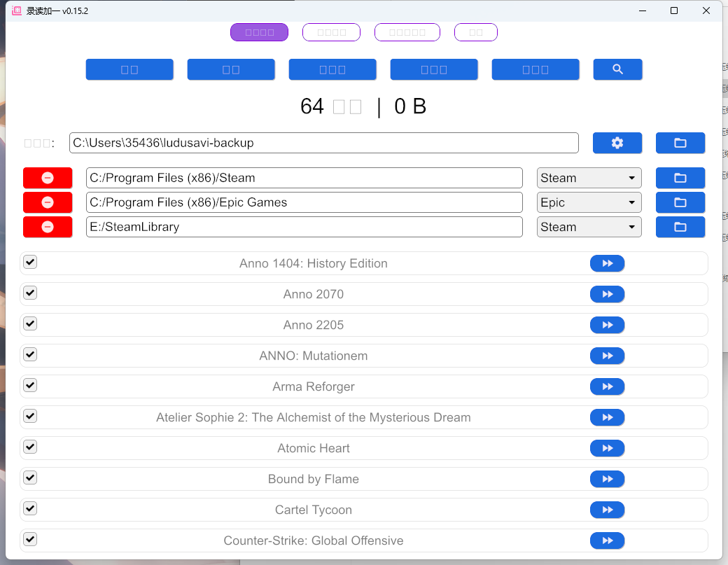Click the pink app icon in title bar

(17, 11)
